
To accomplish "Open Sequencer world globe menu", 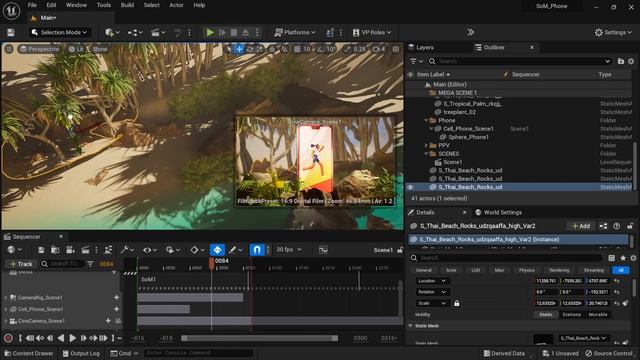I will pyautogui.click(x=15, y=249).
